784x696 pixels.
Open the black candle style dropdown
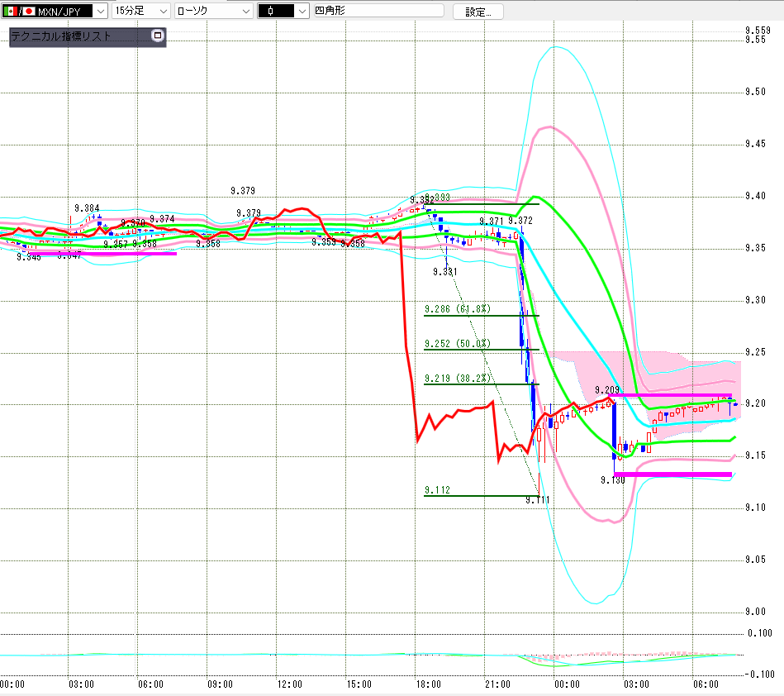283,11
